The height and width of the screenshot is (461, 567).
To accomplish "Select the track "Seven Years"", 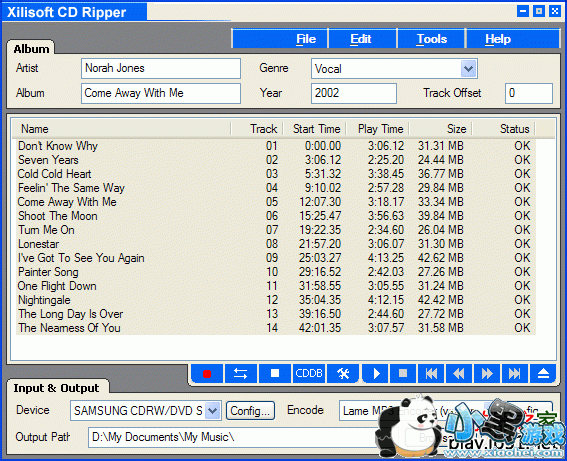I will pyautogui.click(x=276, y=160).
